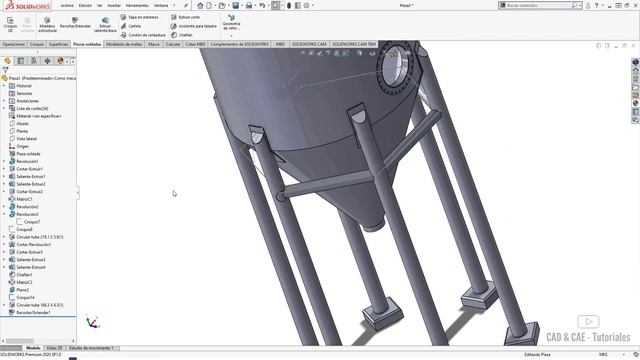This screenshot has height=360, width=640.
Task: Click the New document icon
Action: (x=209, y=6)
